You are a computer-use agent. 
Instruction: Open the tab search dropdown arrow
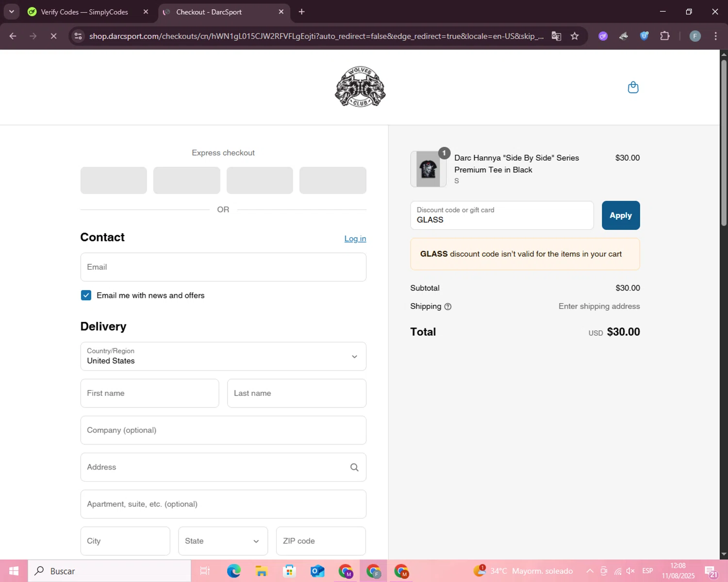11,12
